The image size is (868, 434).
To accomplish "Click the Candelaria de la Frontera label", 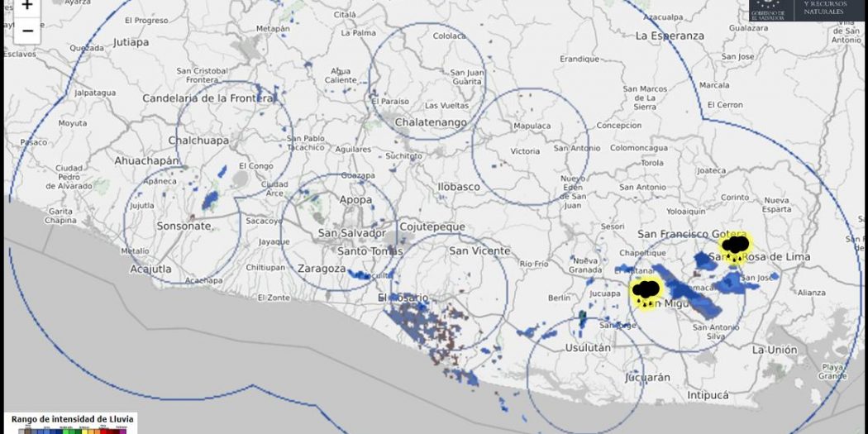I will pyautogui.click(x=207, y=98).
